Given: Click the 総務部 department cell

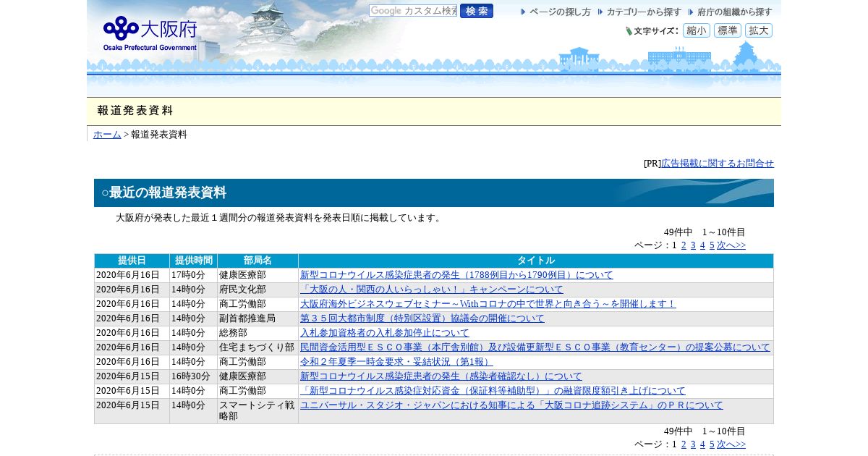Looking at the screenshot, I should tap(258, 333).
